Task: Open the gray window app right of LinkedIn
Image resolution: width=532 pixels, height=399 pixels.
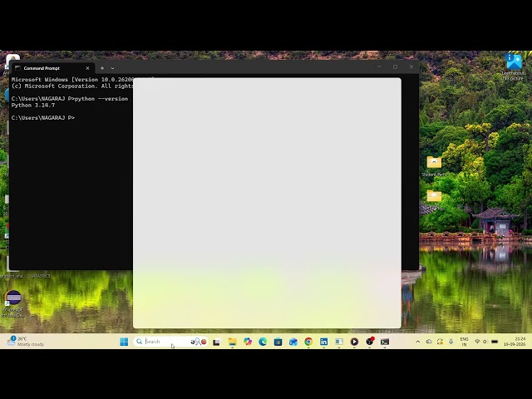Action: click(x=339, y=342)
